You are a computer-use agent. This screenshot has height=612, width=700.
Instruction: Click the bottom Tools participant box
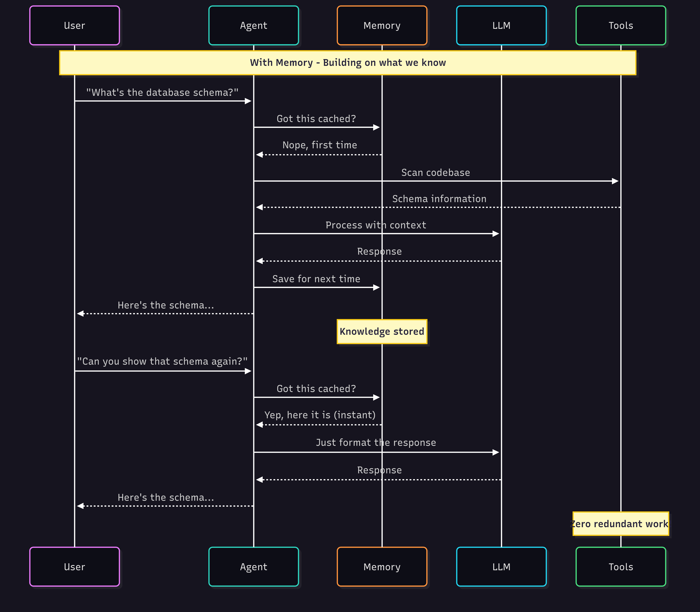[x=621, y=567]
